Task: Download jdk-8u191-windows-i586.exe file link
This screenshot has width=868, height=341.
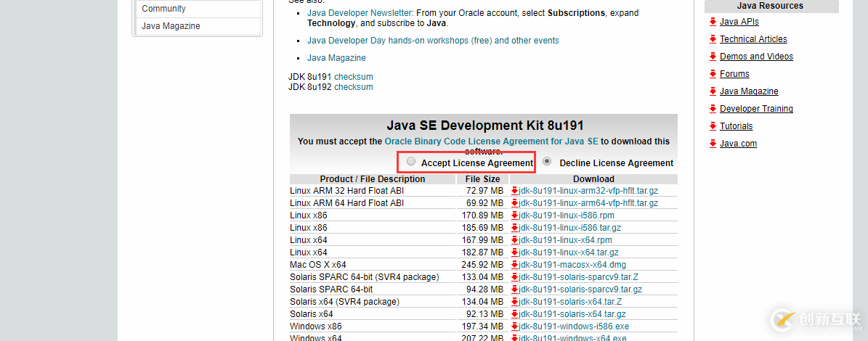Action: pos(574,326)
